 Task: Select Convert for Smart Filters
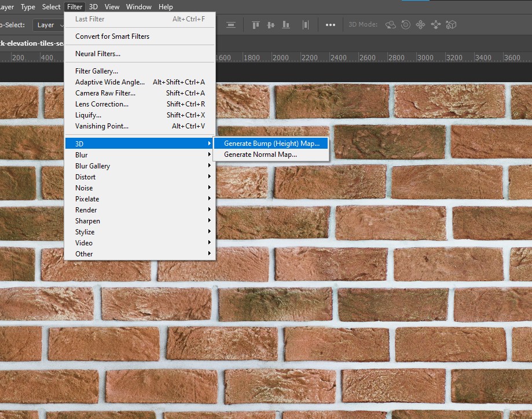(x=140, y=36)
